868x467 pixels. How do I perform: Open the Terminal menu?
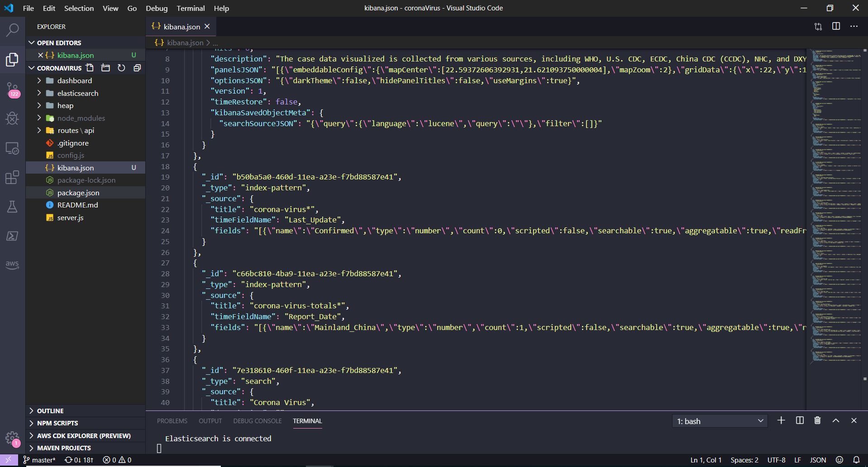191,8
